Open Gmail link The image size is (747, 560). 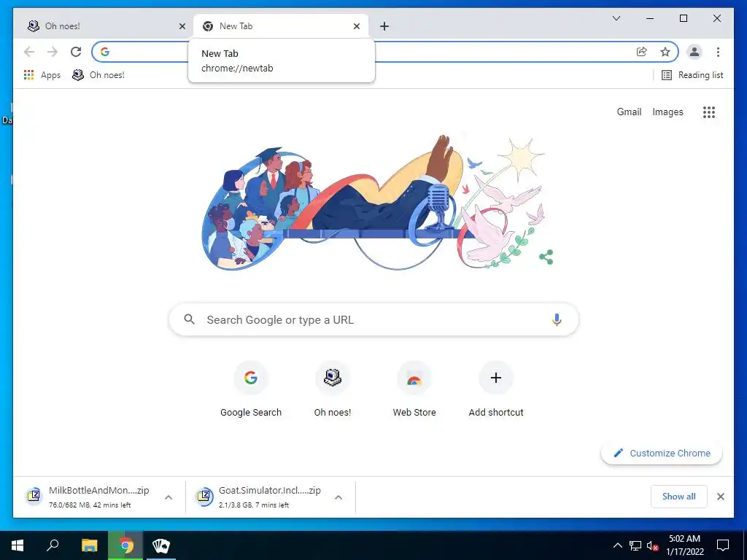(629, 112)
